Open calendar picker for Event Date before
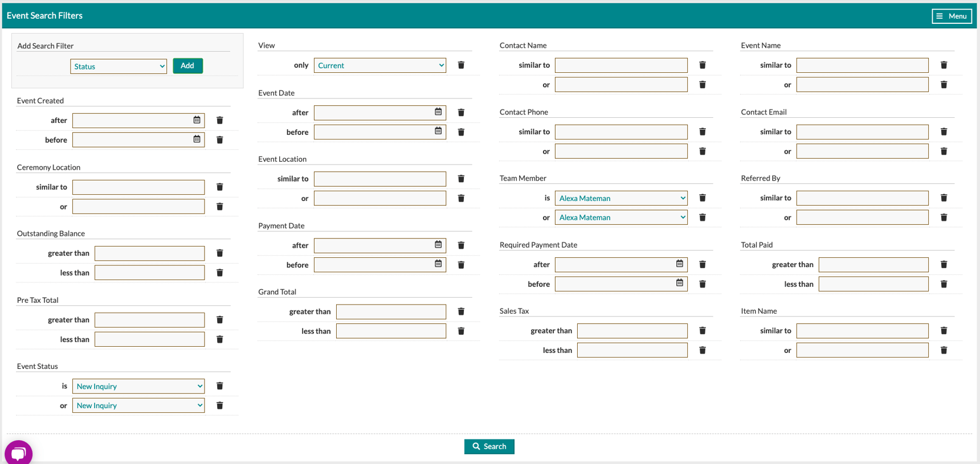The height and width of the screenshot is (464, 980). [438, 132]
